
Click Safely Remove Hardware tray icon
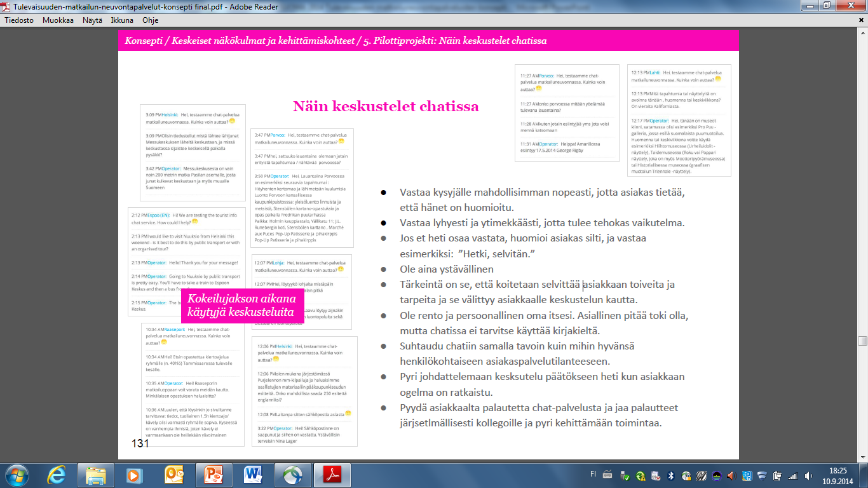click(x=625, y=475)
